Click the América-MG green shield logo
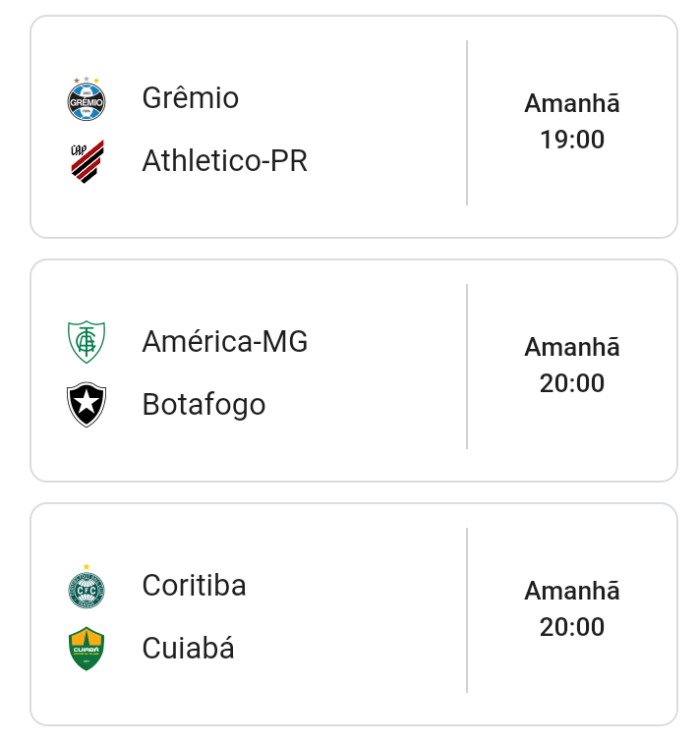Viewport: 700px width, 744px height. [x=87, y=342]
